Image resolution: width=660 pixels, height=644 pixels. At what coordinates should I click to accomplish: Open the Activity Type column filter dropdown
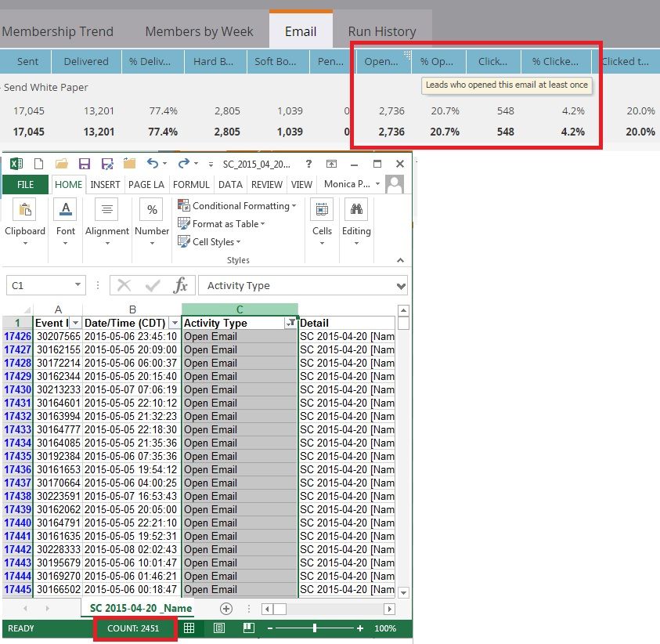pyautogui.click(x=290, y=323)
